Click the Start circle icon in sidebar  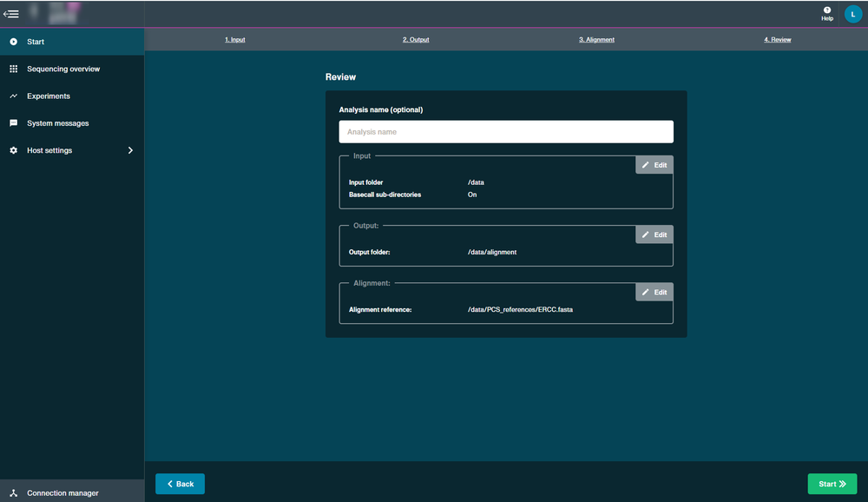click(13, 42)
